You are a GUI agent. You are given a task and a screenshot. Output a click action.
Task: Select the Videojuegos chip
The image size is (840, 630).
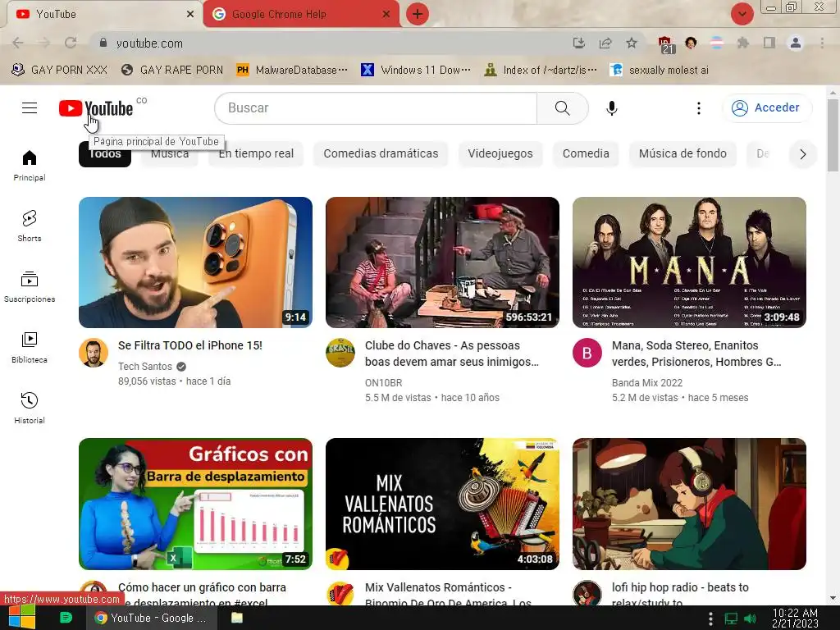[500, 153]
